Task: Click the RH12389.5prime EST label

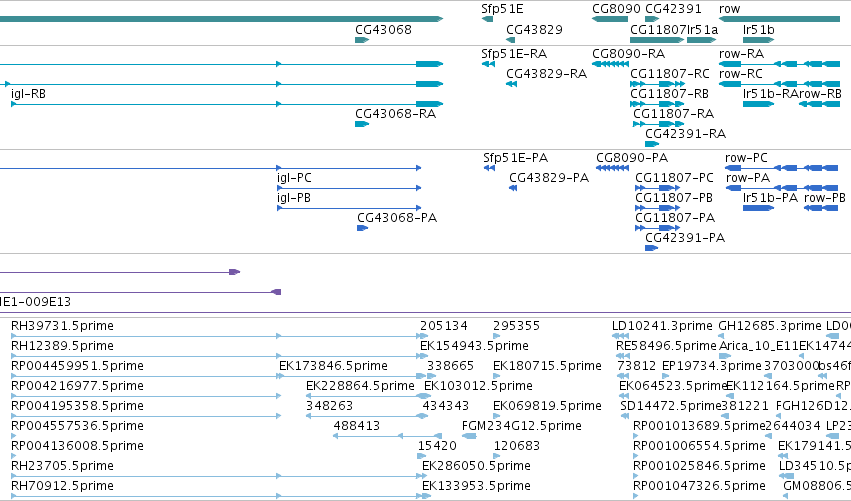Action: (62, 346)
